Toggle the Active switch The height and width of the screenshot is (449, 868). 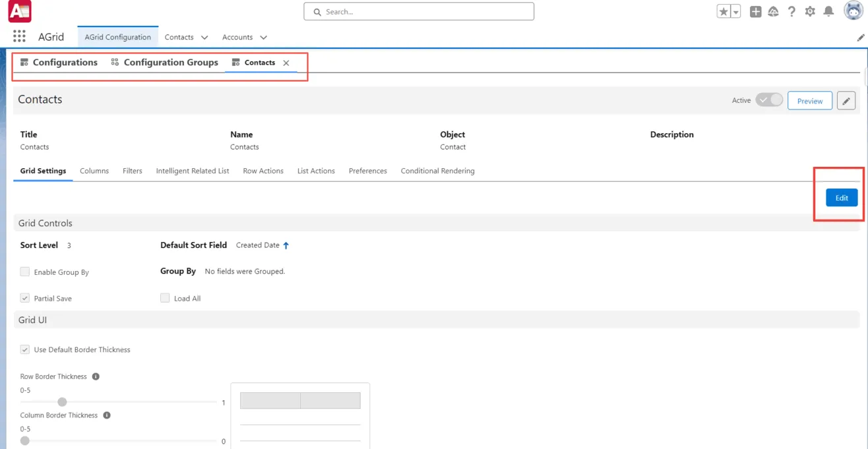769,100
